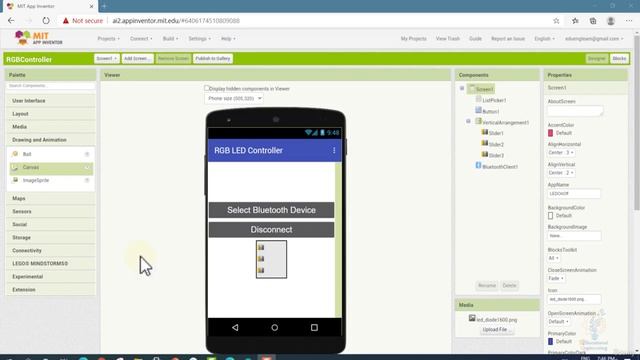Open the CloseScreenAnimation dropdown
The image size is (640, 360).
556,278
